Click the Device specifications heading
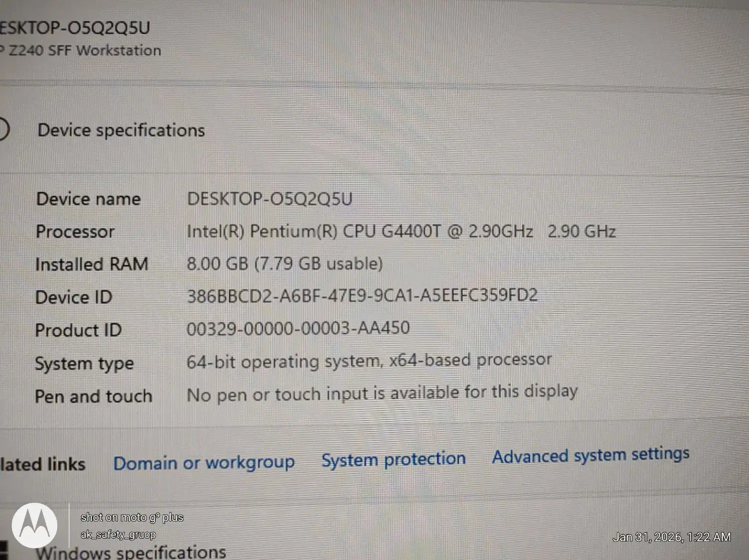Image resolution: width=749 pixels, height=560 pixels. click(121, 130)
